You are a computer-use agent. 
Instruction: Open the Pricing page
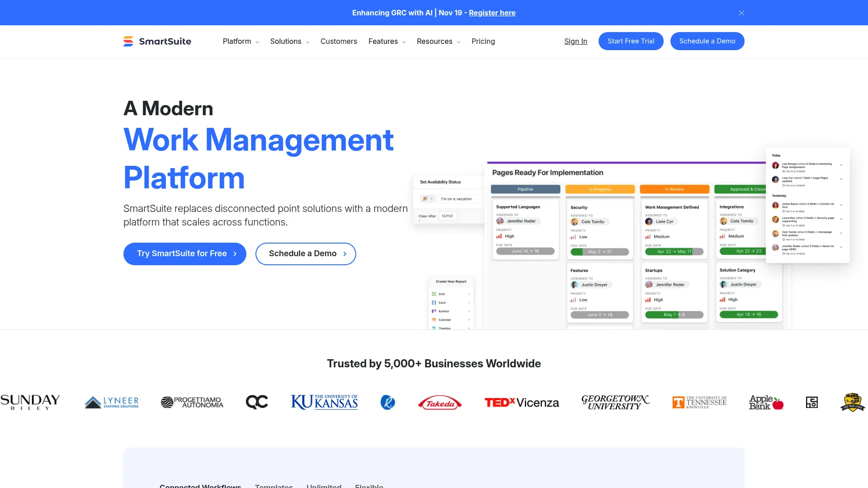click(x=483, y=41)
